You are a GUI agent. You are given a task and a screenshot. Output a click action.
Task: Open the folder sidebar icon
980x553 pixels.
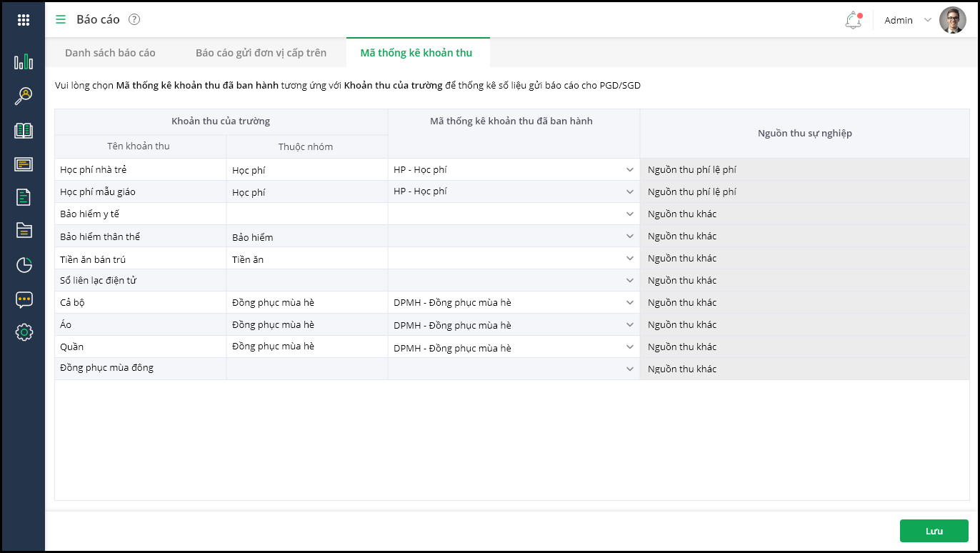pyautogui.click(x=24, y=230)
